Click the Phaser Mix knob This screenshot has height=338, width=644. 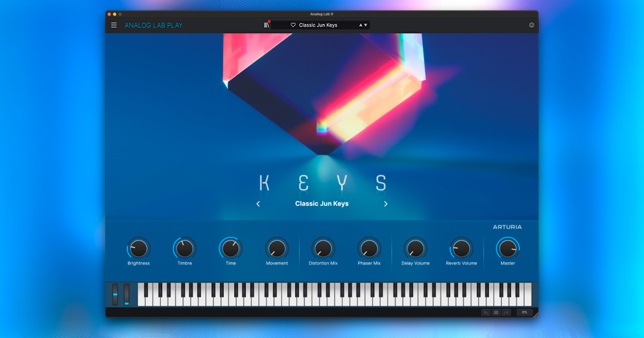click(x=369, y=249)
